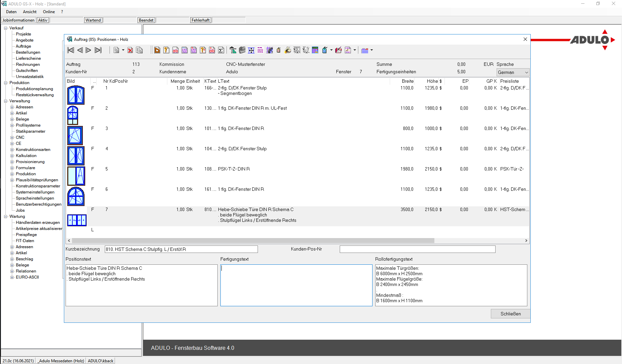Viewport: 622px width, 364px height.
Task: Open dropdown arrow beside new document icon
Action: click(x=123, y=50)
